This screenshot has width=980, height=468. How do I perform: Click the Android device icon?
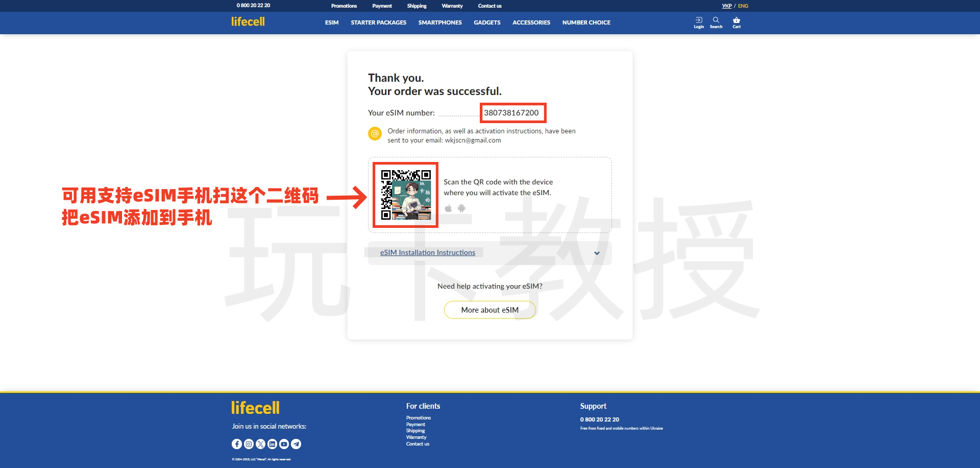click(x=461, y=208)
